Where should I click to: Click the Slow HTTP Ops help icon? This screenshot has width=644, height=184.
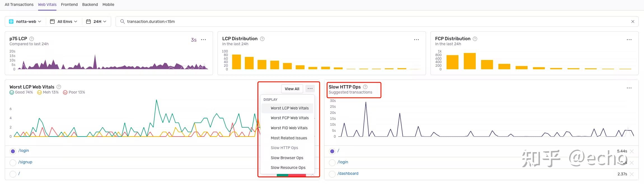365,87
